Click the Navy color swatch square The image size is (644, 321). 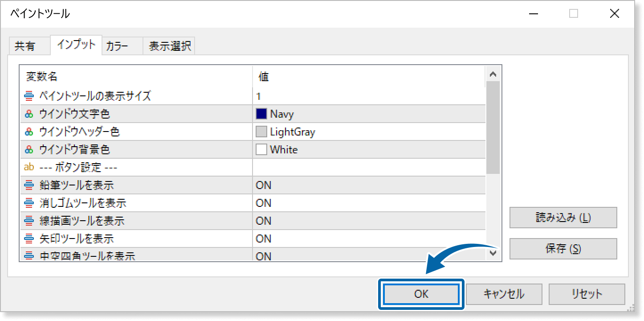(261, 114)
